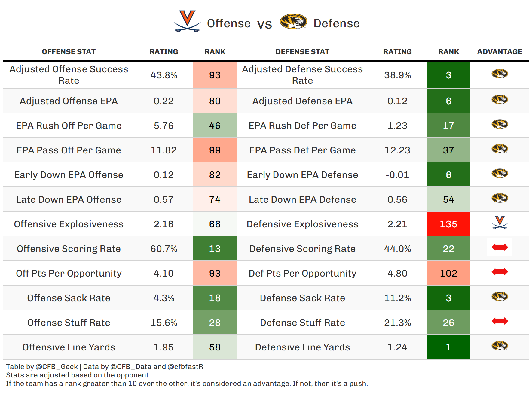Image resolution: width=532 pixels, height=394 pixels.
Task: Click the Offensive Explosiveness stat label
Action: pos(69,224)
